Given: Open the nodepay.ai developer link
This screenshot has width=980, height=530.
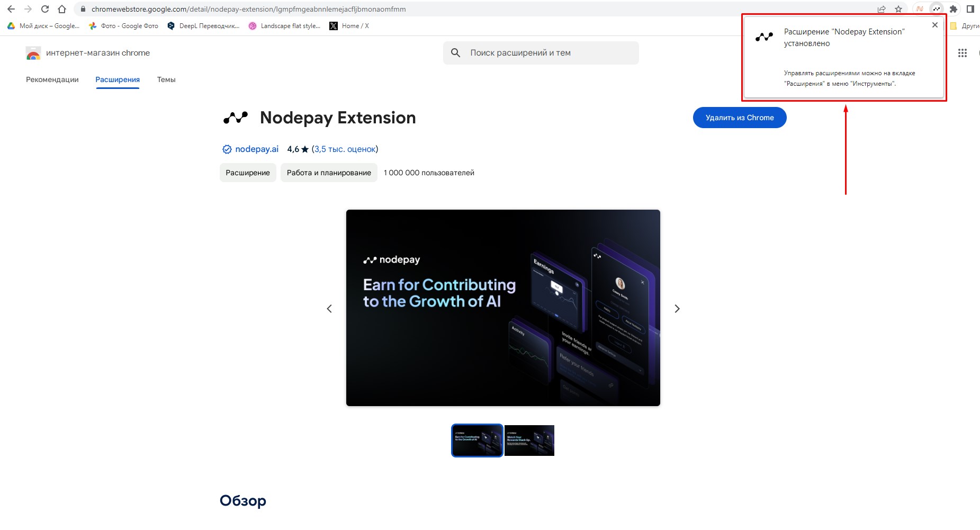Looking at the screenshot, I should point(257,149).
